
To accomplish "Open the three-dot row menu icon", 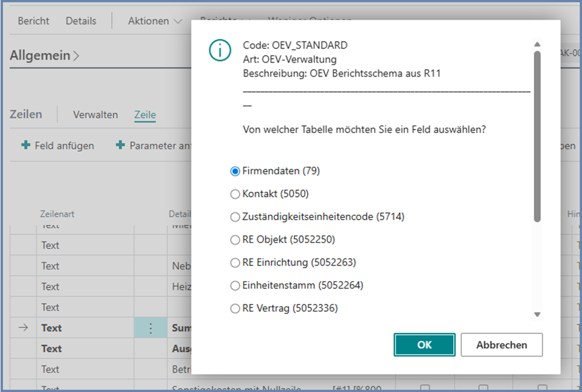I will tap(150, 328).
